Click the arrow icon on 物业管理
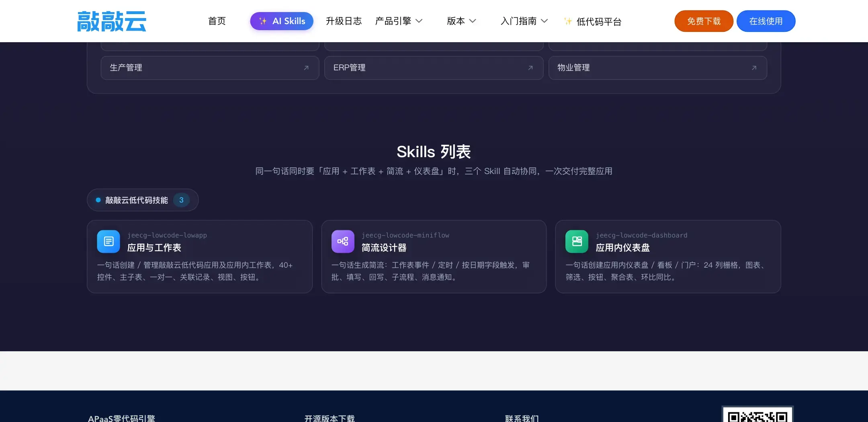The height and width of the screenshot is (422, 868). (754, 68)
